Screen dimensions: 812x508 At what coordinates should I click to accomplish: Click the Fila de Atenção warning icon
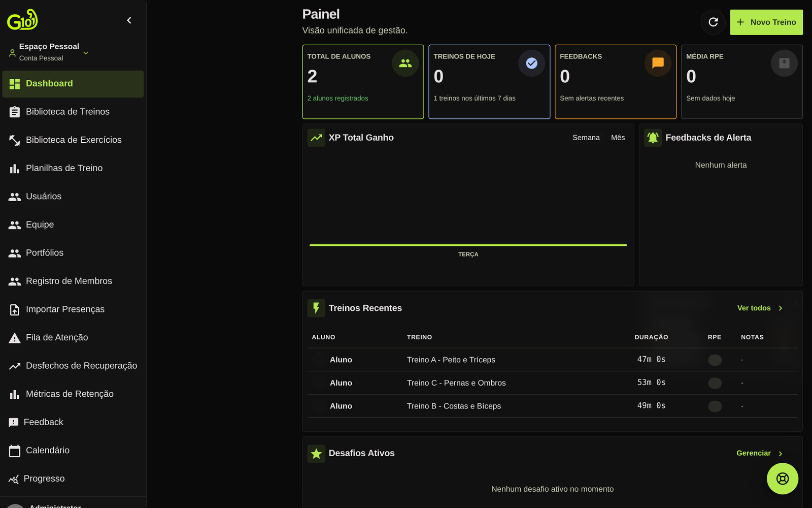15,338
